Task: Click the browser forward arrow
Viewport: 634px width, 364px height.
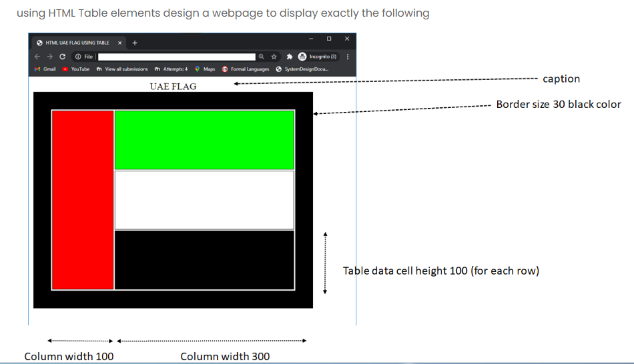Action: pos(50,57)
